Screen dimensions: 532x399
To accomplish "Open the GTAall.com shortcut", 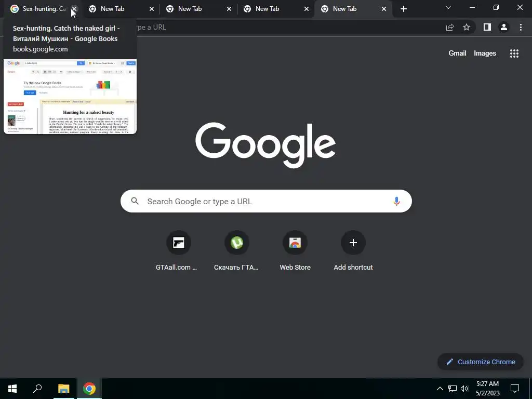I will coord(179,251).
